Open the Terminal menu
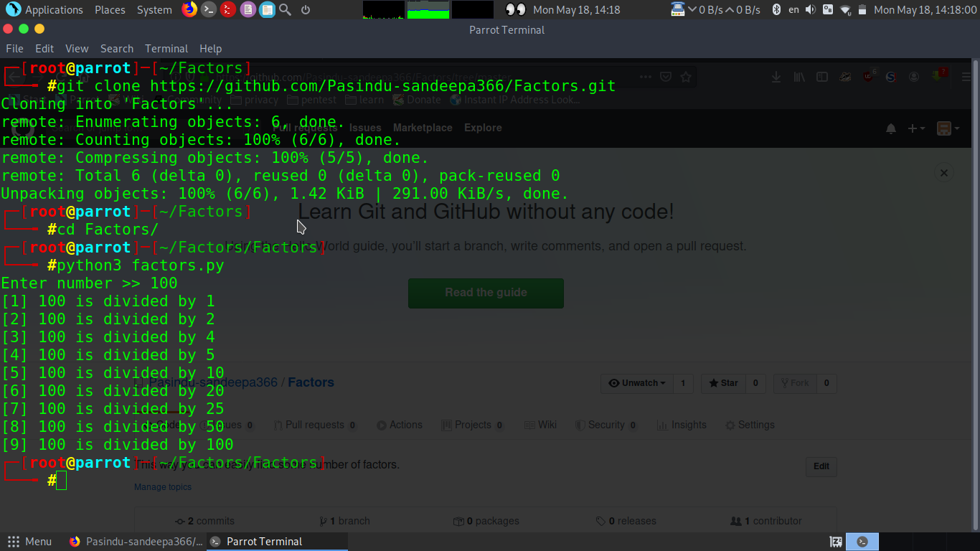The image size is (980, 551). 166,48
